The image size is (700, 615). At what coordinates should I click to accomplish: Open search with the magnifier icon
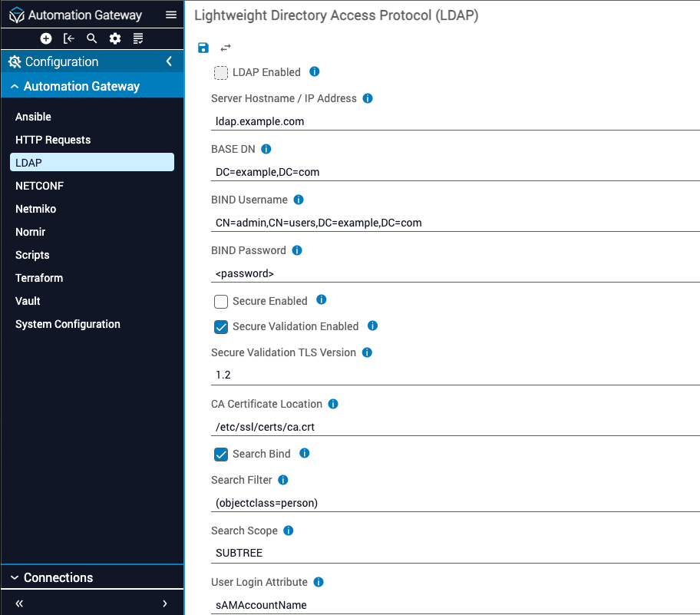(x=92, y=38)
